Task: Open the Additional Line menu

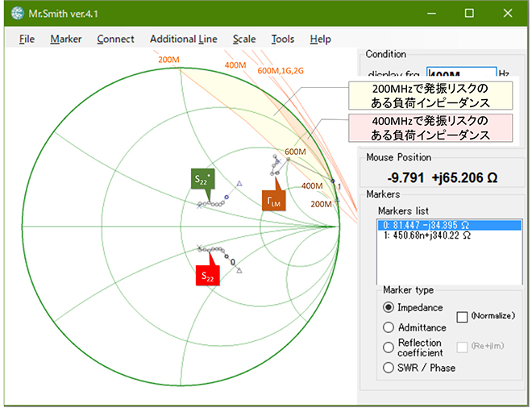Action: [184, 39]
